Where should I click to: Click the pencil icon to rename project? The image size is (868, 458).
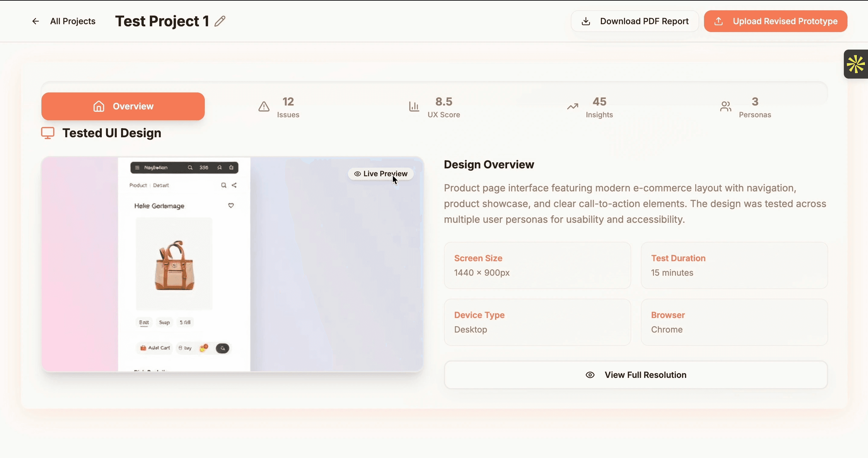(x=220, y=21)
